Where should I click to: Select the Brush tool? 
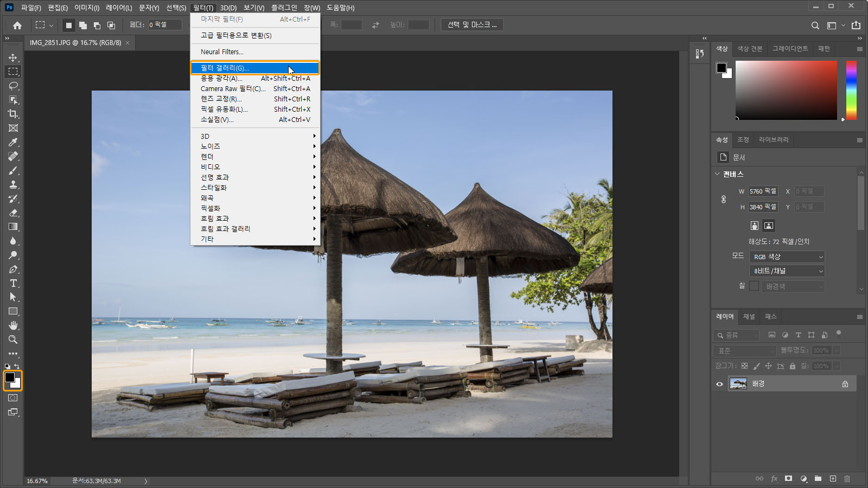pos(13,170)
